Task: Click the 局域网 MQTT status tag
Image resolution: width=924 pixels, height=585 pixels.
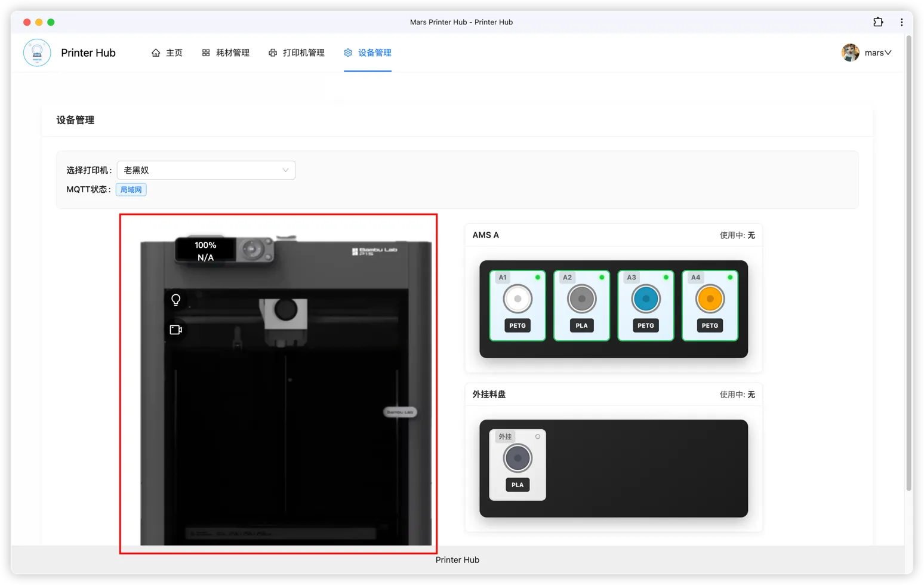Action: (x=131, y=190)
